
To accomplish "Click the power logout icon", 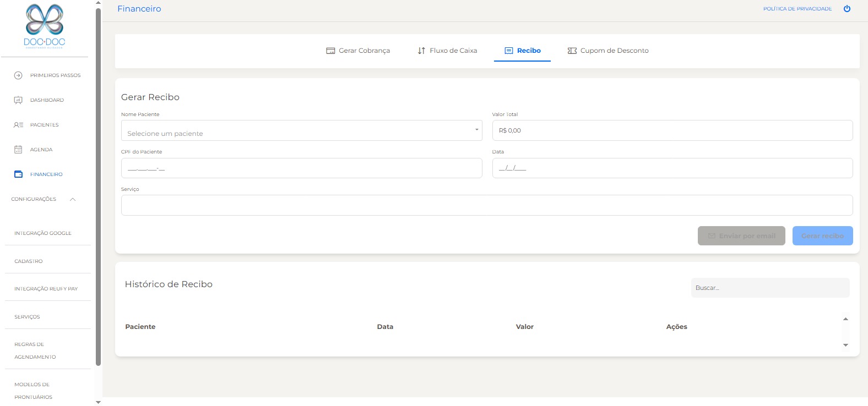I will click(x=847, y=9).
